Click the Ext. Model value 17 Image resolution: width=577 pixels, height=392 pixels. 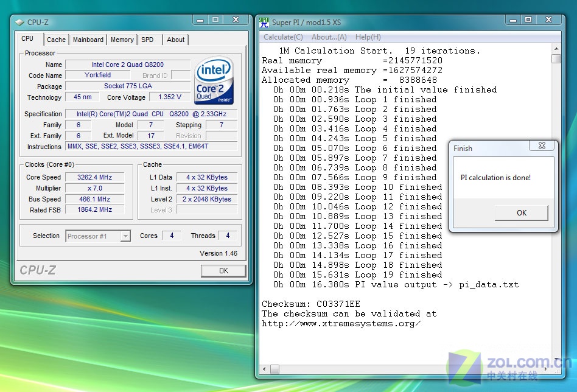coord(151,136)
